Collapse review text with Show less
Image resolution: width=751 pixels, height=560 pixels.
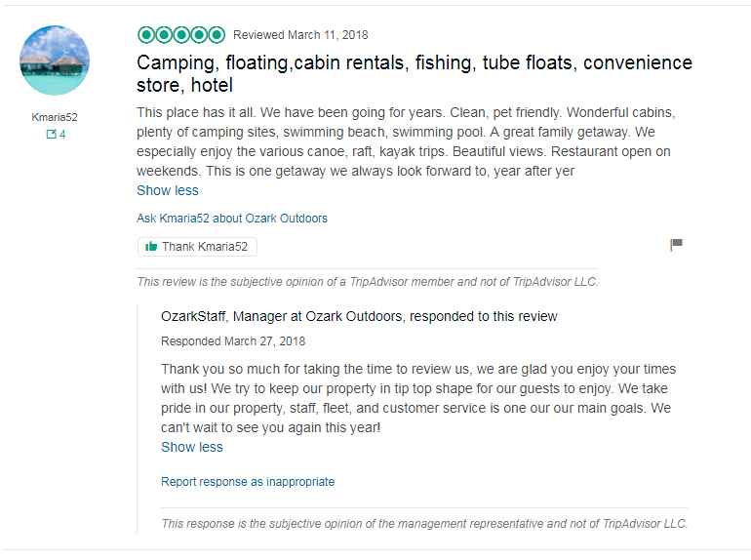tap(168, 190)
